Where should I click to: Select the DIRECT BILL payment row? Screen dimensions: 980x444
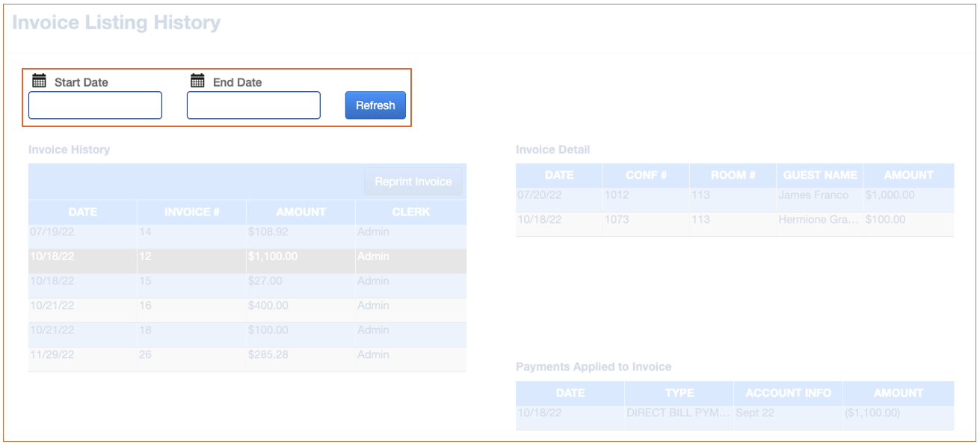(x=734, y=413)
